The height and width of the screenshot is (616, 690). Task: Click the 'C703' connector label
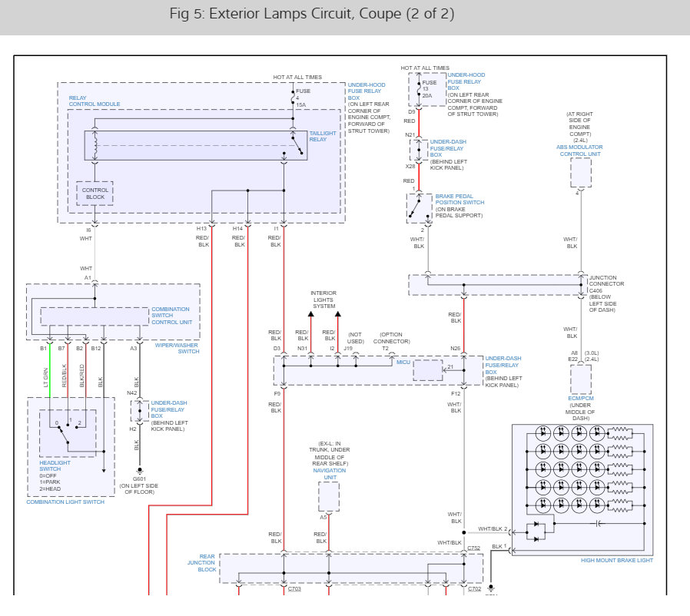(x=294, y=588)
